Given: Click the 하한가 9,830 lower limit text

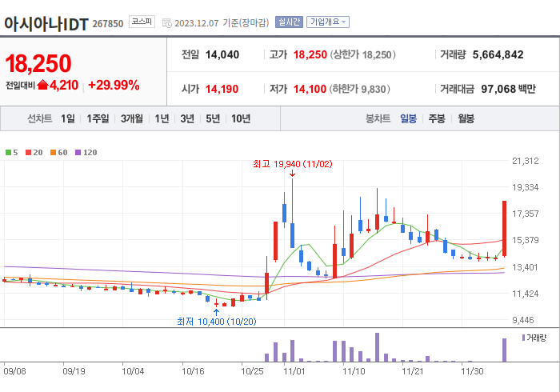Looking at the screenshot, I should 360,89.
